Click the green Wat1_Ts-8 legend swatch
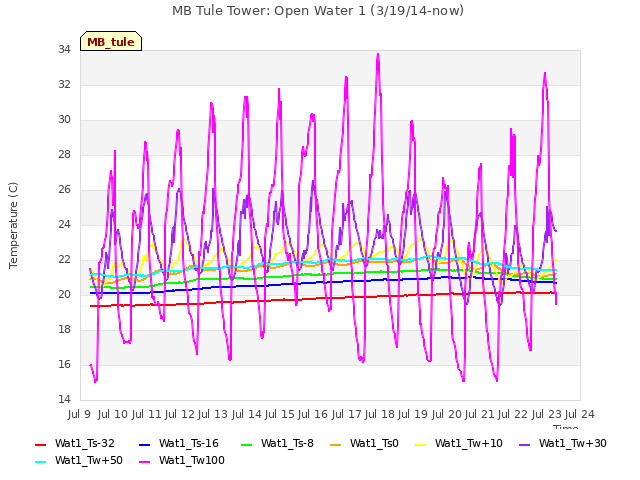 coord(247,444)
